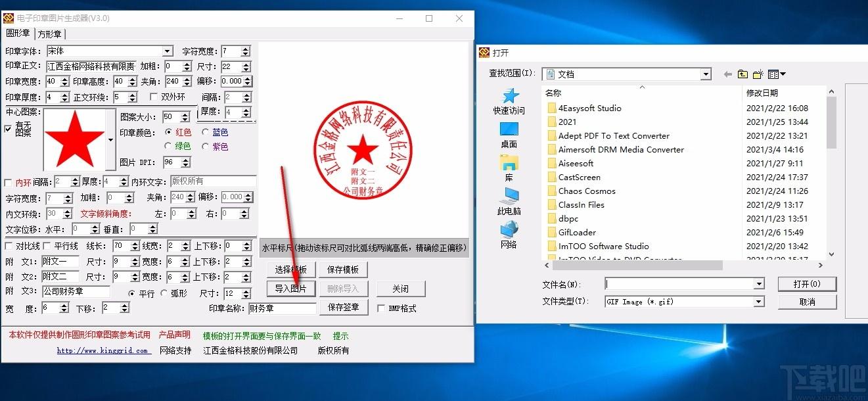The width and height of the screenshot is (868, 401).
Task: Select 蓝色 seal color radio button
Action: [x=206, y=132]
